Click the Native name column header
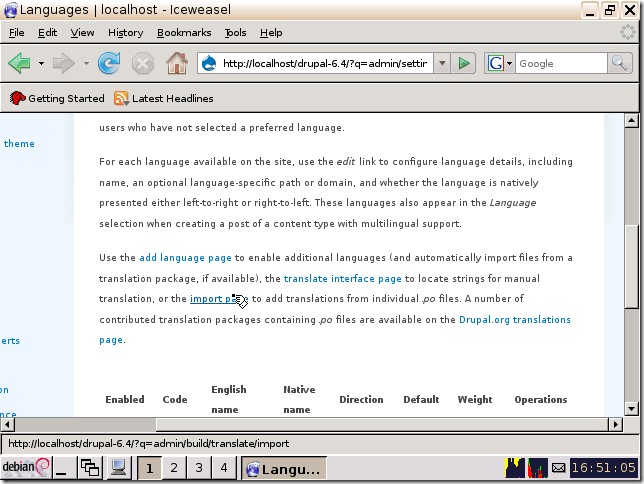Image resolution: width=644 pixels, height=484 pixels. pos(299,399)
